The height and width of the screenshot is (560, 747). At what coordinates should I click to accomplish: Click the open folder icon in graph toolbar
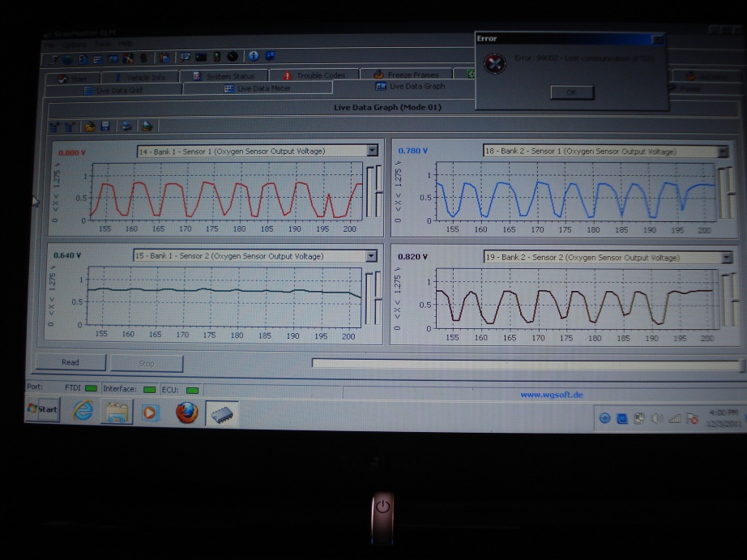(89, 126)
